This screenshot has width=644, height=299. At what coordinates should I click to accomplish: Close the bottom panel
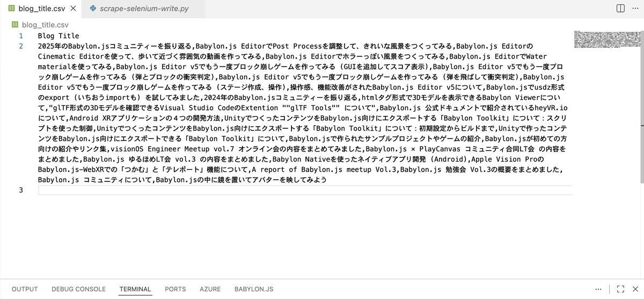point(634,289)
